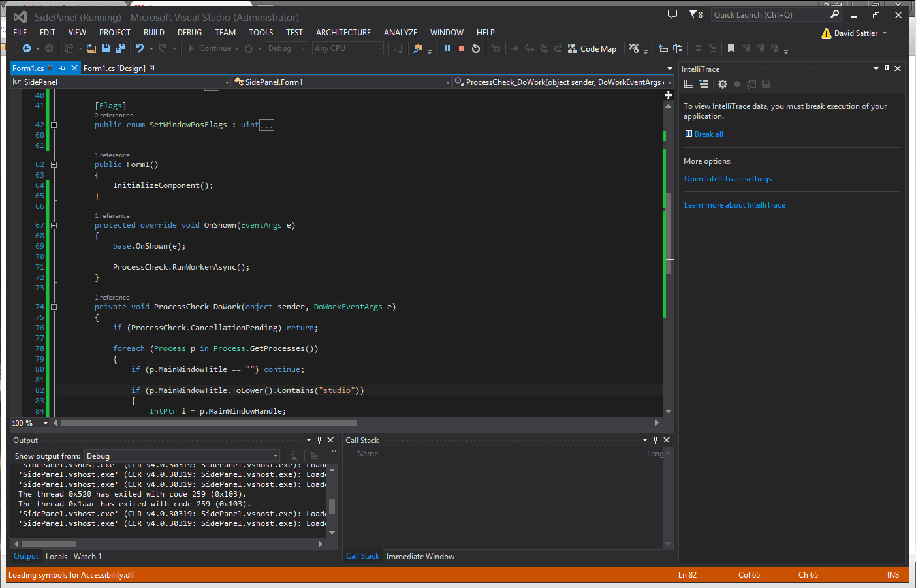This screenshot has width=916, height=588.
Task: Select IntelliTrace Calls view icon
Action: (x=703, y=84)
